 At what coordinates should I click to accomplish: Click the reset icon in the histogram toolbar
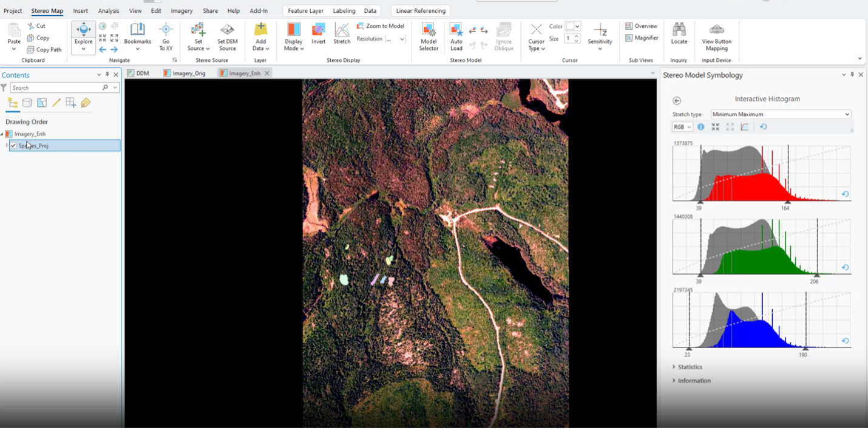tap(763, 127)
